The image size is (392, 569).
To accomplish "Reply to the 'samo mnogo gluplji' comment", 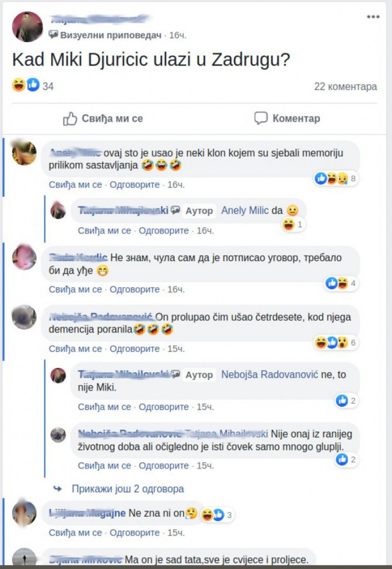I will (x=164, y=466).
